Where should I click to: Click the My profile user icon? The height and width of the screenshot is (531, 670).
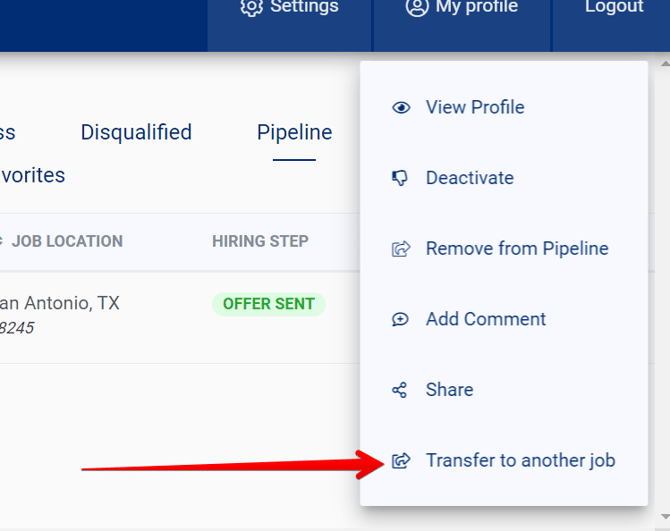pyautogui.click(x=417, y=8)
